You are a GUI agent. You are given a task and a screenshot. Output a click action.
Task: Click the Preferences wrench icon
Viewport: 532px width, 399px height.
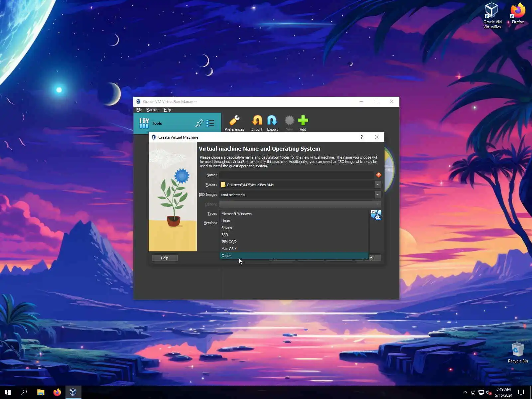234,120
